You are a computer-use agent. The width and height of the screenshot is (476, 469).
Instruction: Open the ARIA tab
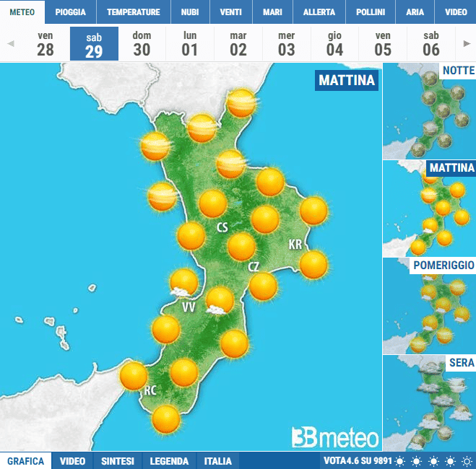click(x=415, y=12)
